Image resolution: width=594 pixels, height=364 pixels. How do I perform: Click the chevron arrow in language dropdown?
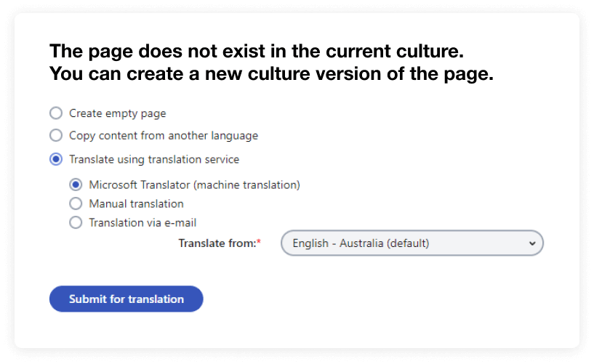point(531,243)
